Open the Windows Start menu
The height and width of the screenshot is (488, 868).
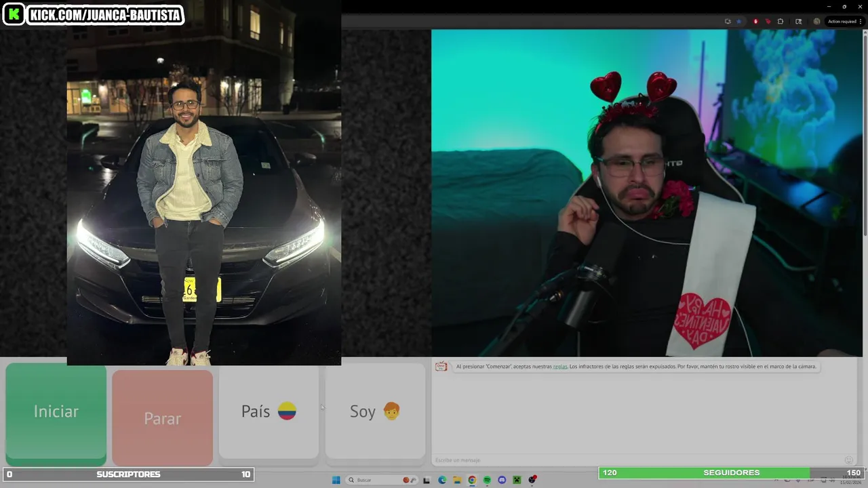(x=336, y=480)
